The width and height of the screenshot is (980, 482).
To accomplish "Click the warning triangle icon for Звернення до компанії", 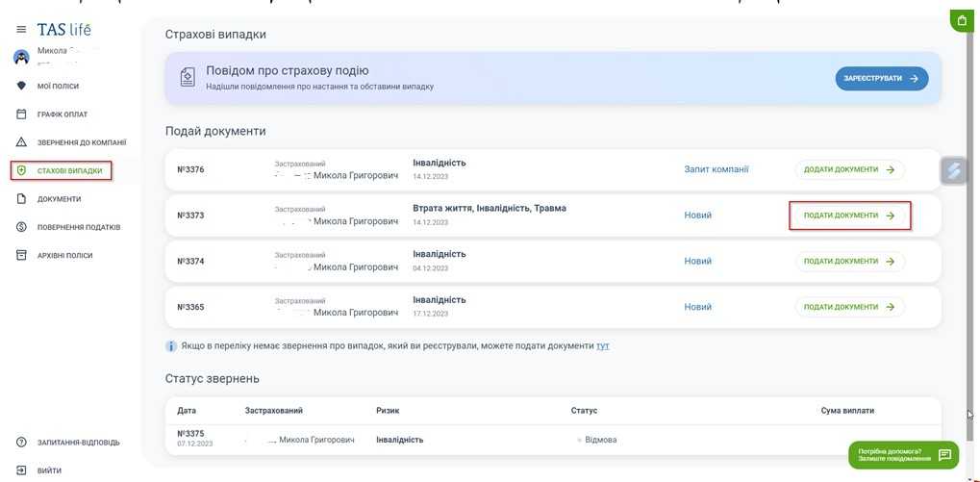I will 21,142.
